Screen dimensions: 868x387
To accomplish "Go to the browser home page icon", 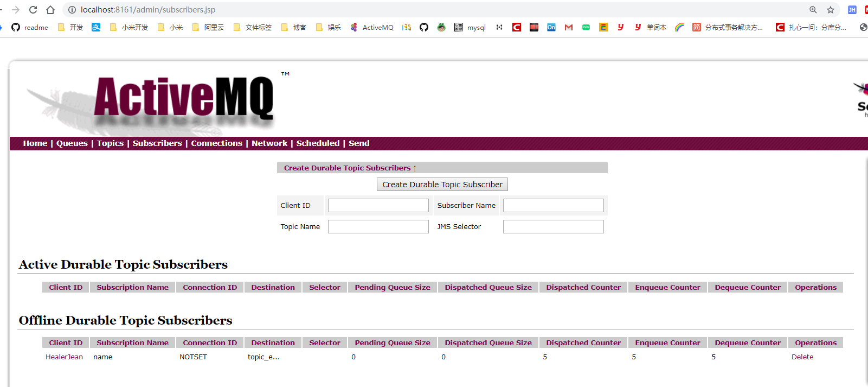I will [50, 10].
